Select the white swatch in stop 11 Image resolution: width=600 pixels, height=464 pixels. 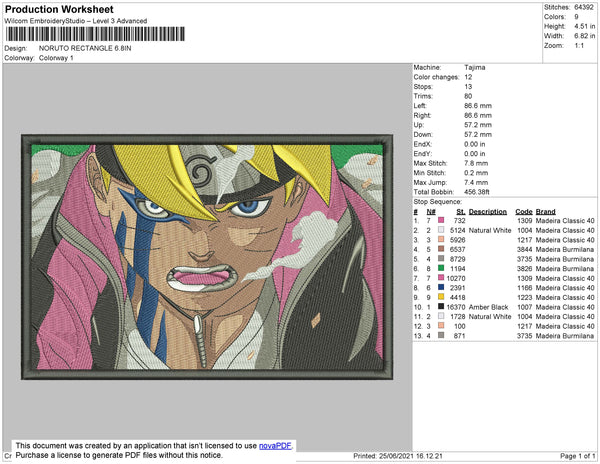point(441,316)
